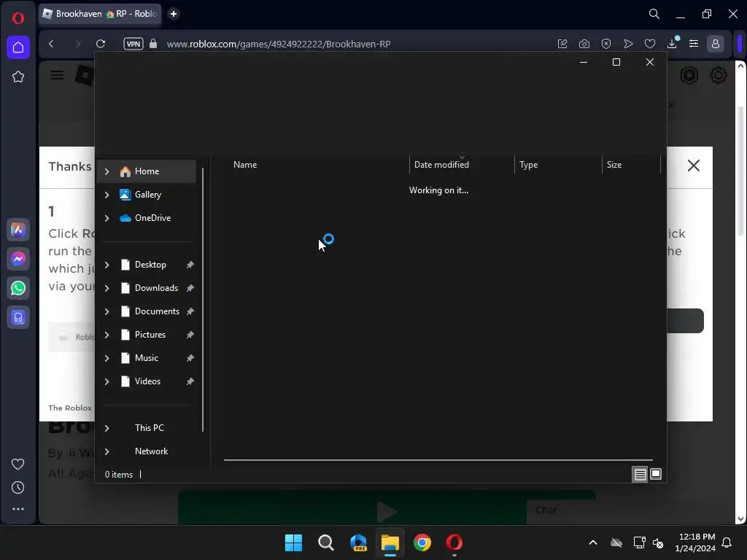747x560 pixels.
Task: Click the site padlock security icon
Action: (x=153, y=44)
